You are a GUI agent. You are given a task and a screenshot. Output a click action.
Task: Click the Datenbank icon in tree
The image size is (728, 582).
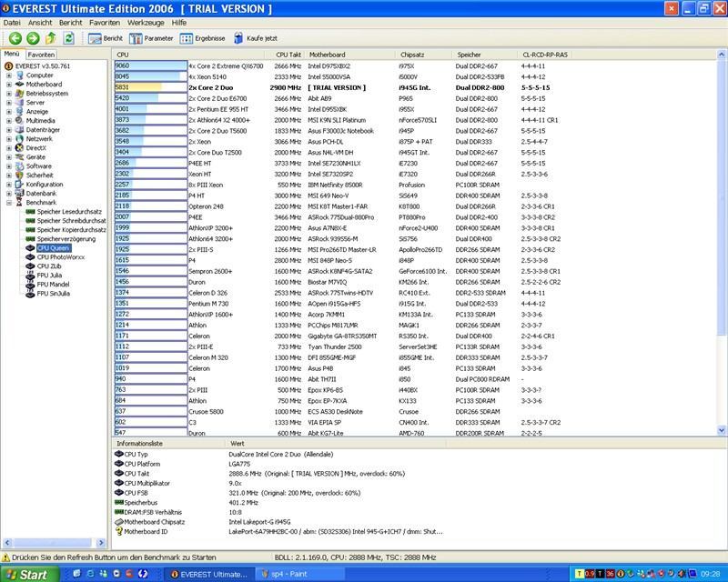tap(19, 194)
